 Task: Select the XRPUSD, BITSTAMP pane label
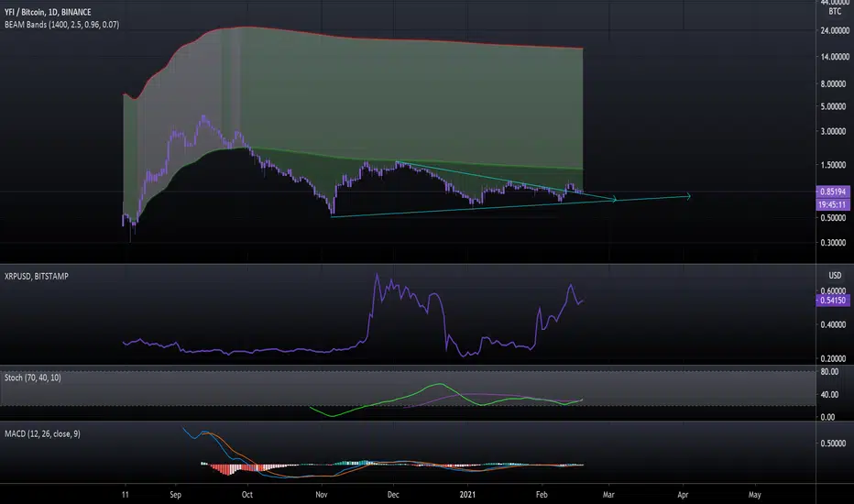coord(37,276)
